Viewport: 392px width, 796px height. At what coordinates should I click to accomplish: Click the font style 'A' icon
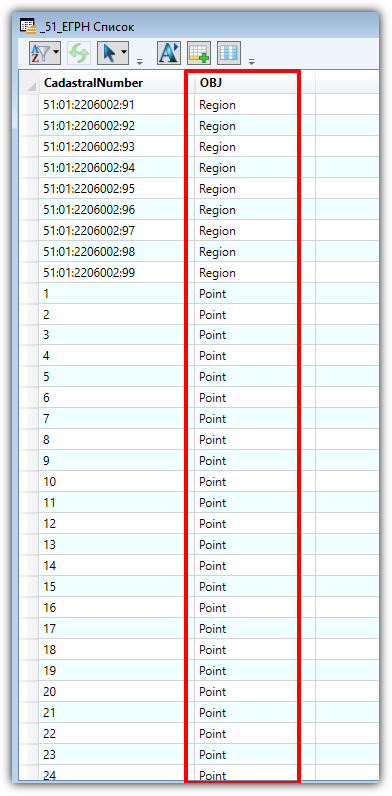(x=168, y=53)
